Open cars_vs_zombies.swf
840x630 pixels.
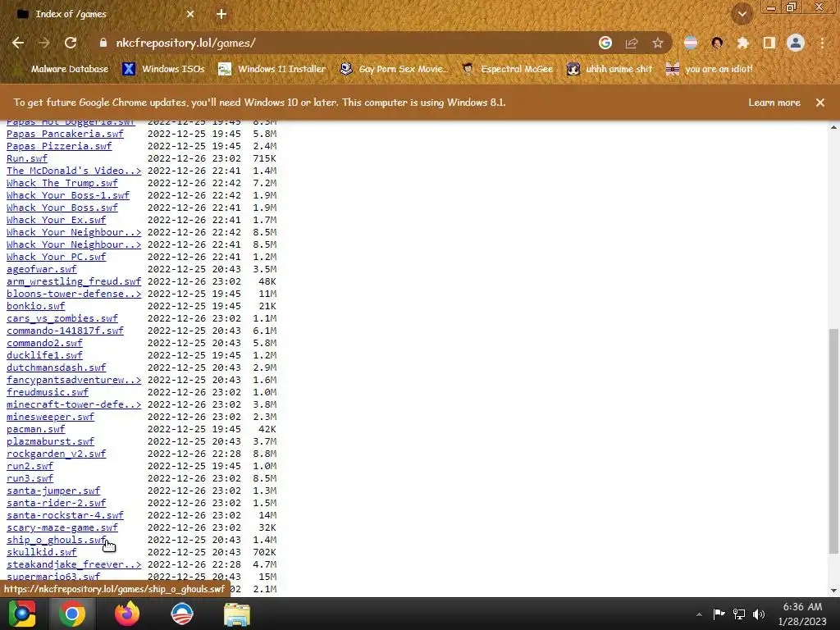coord(62,319)
